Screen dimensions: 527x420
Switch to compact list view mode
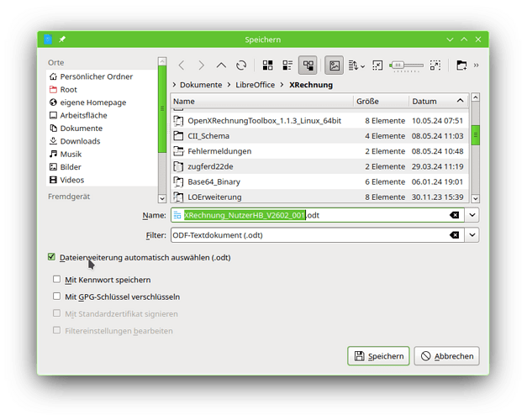287,65
